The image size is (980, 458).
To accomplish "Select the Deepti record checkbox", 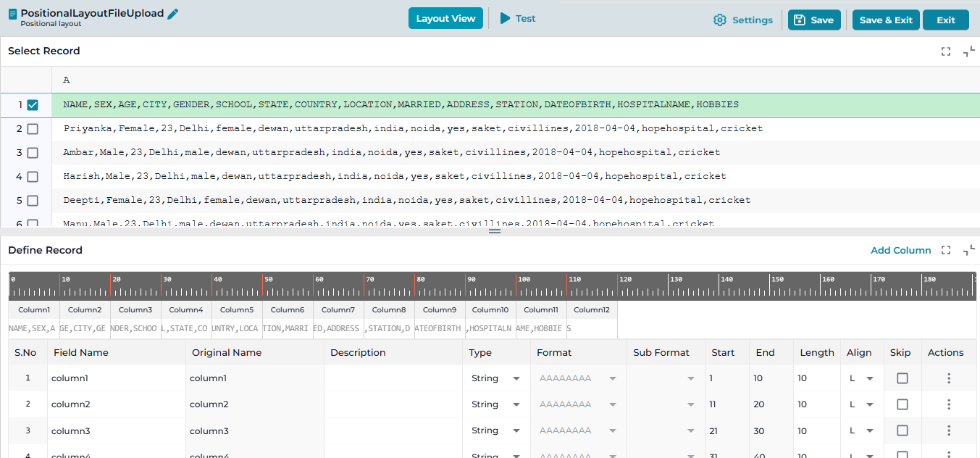I will click(x=33, y=201).
